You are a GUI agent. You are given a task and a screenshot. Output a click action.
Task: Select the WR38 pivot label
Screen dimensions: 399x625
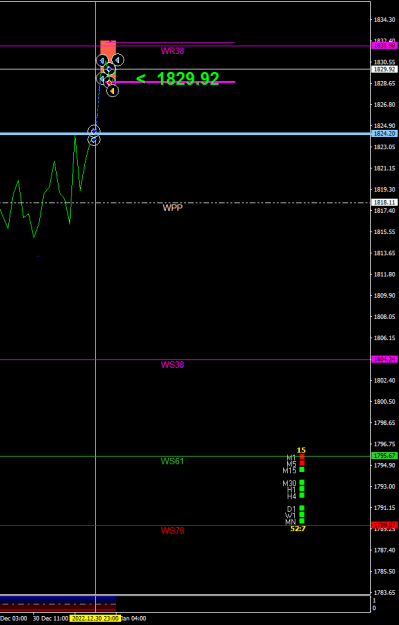click(173, 51)
